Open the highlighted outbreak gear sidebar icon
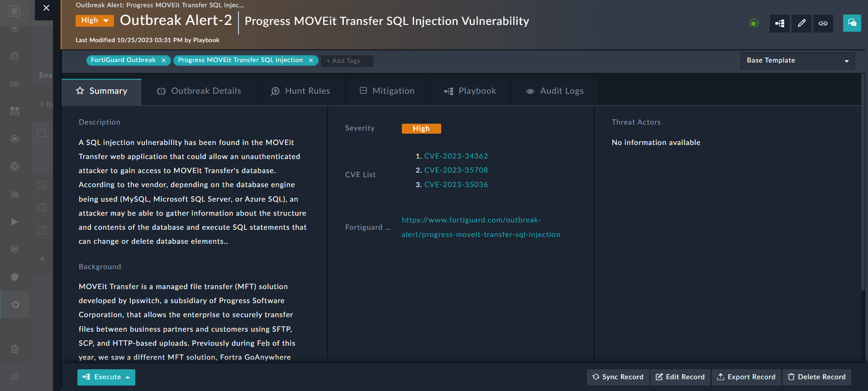Screen dimensions: 868x391 [x=15, y=304]
